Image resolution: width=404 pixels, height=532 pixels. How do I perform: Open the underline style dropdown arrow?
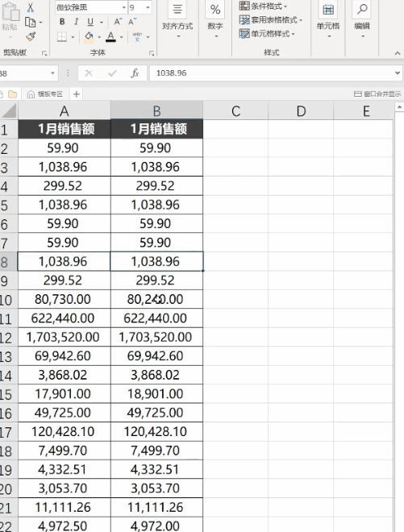tap(101, 23)
